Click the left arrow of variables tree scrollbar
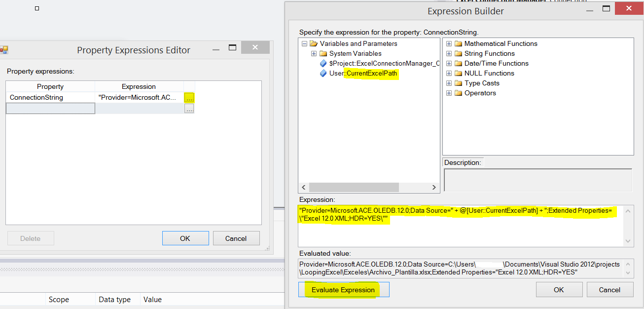 303,188
